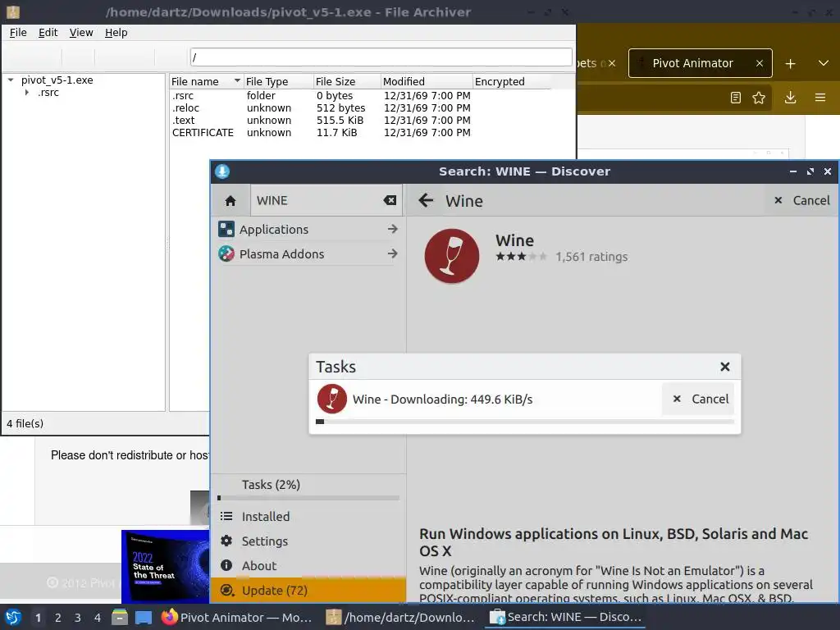Clear the WINE search field
840x630 pixels.
pos(390,200)
